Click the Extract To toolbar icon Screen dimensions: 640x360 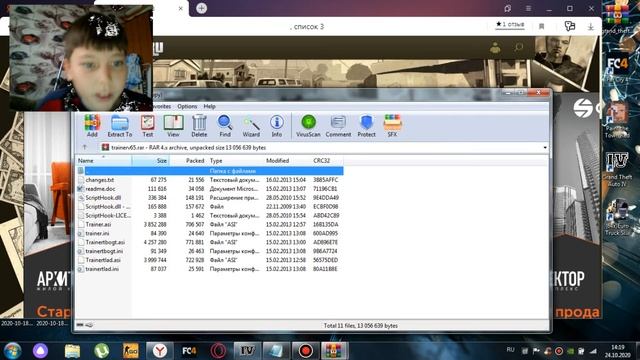coord(120,126)
